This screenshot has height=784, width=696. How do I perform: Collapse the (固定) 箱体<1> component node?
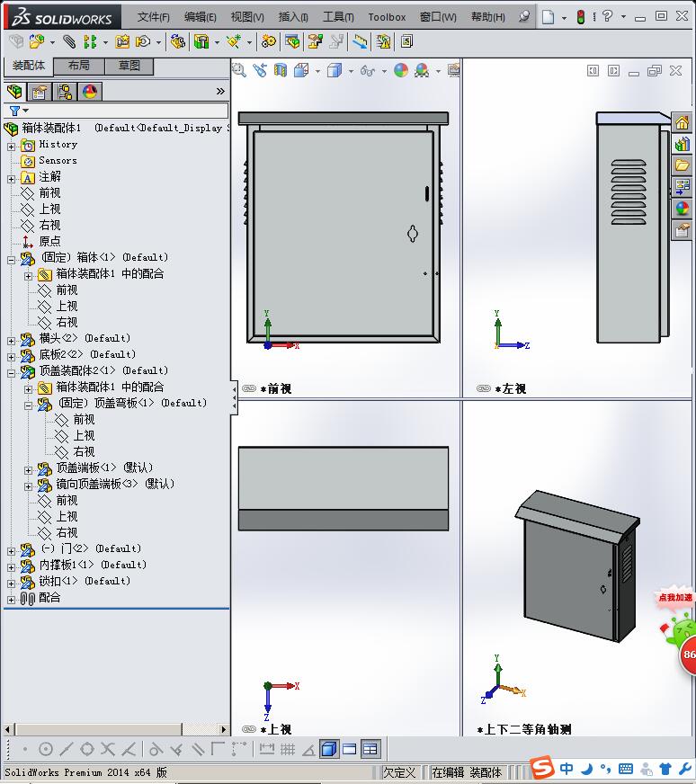click(11, 260)
